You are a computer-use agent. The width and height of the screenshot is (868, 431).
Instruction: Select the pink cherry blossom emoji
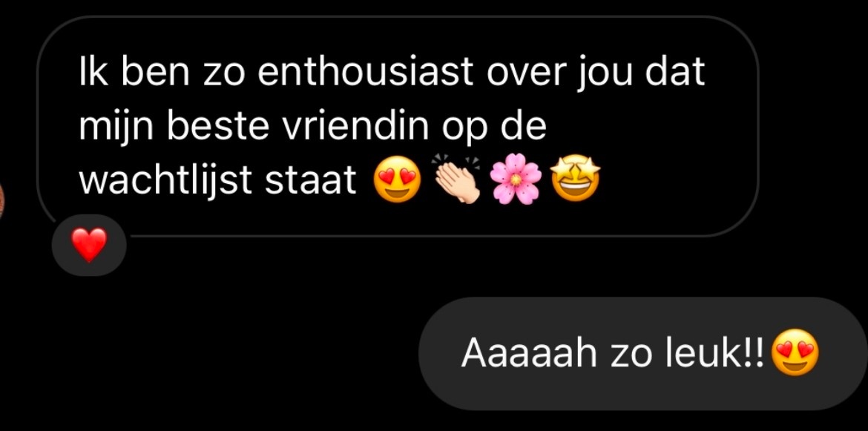[516, 179]
